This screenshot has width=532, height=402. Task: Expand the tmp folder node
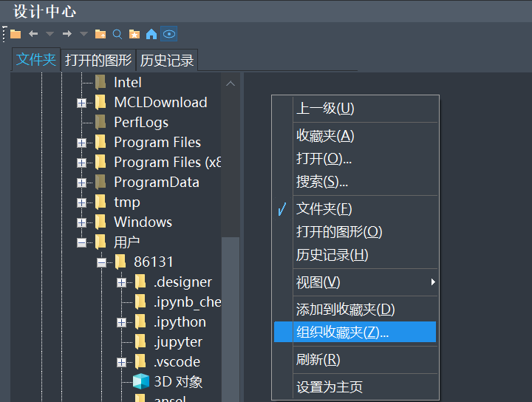pos(81,202)
